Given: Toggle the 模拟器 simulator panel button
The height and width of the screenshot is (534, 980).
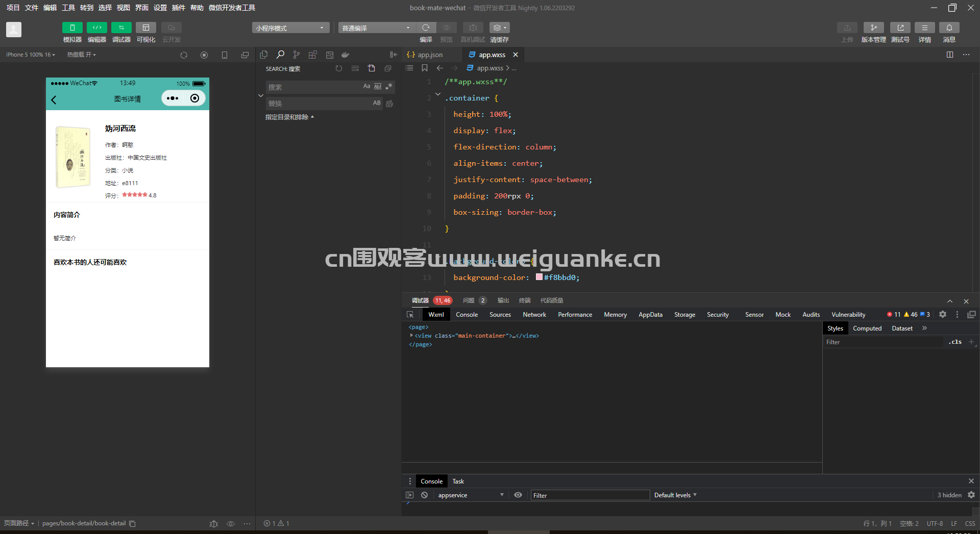Looking at the screenshot, I should (72, 28).
